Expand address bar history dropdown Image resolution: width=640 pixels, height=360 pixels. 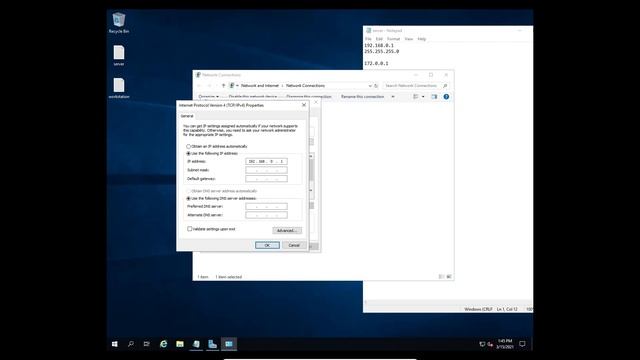click(370, 86)
